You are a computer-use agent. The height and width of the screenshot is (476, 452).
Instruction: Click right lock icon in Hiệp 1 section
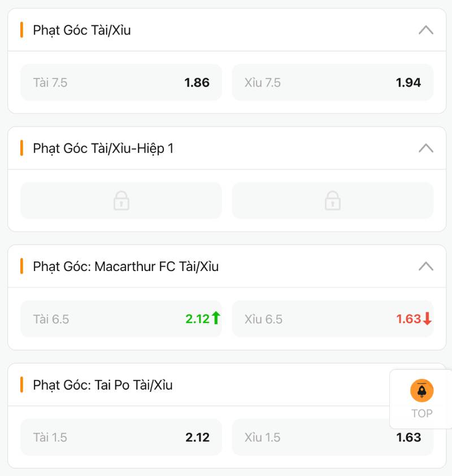pos(332,200)
